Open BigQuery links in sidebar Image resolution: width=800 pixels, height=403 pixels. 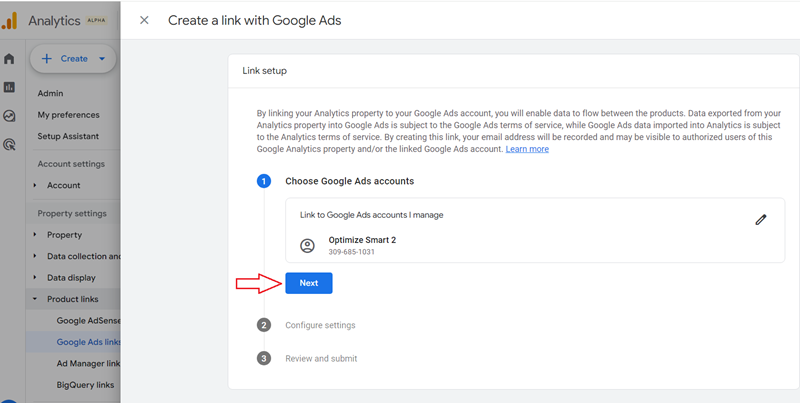pos(85,385)
